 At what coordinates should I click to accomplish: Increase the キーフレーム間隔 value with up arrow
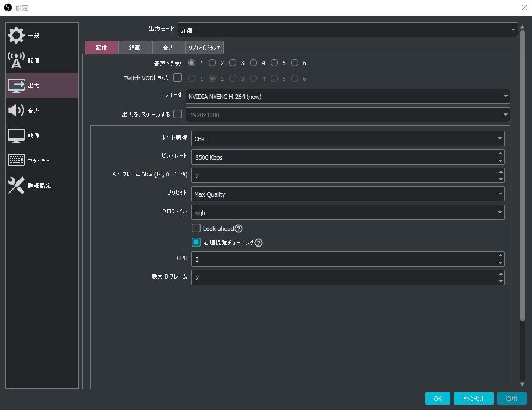500,172
